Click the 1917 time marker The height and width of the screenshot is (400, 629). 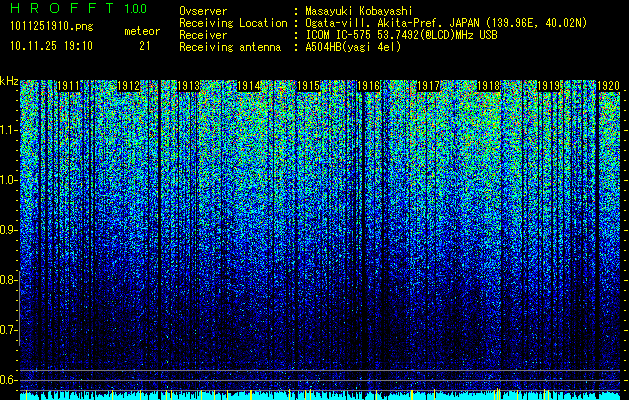pos(428,86)
